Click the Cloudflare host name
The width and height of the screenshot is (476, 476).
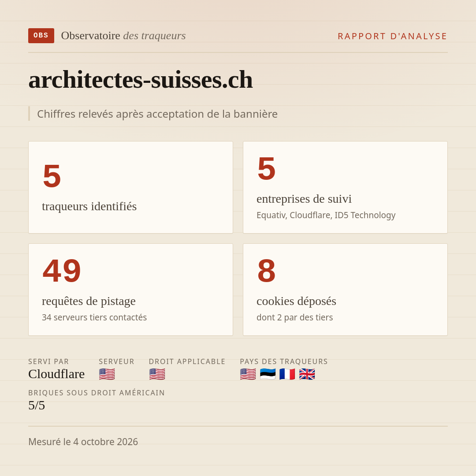point(56,374)
